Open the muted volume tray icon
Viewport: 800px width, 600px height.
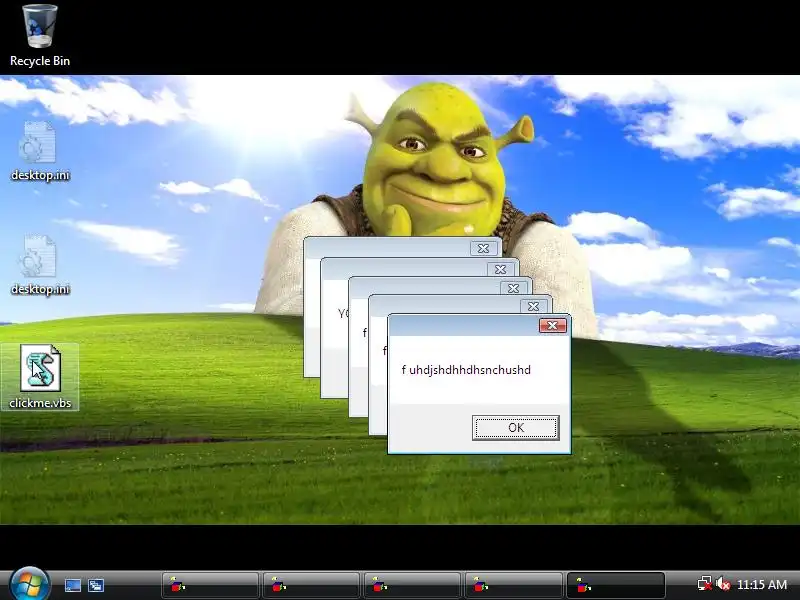[722, 584]
